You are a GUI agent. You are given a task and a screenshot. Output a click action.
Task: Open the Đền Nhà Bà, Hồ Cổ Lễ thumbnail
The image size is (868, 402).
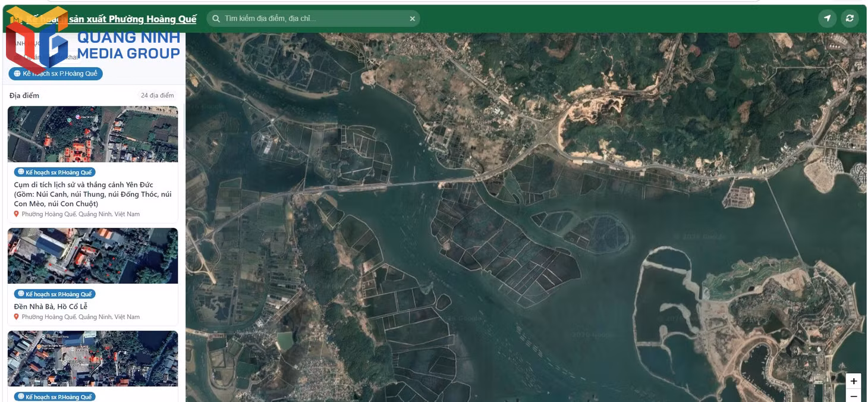click(93, 256)
